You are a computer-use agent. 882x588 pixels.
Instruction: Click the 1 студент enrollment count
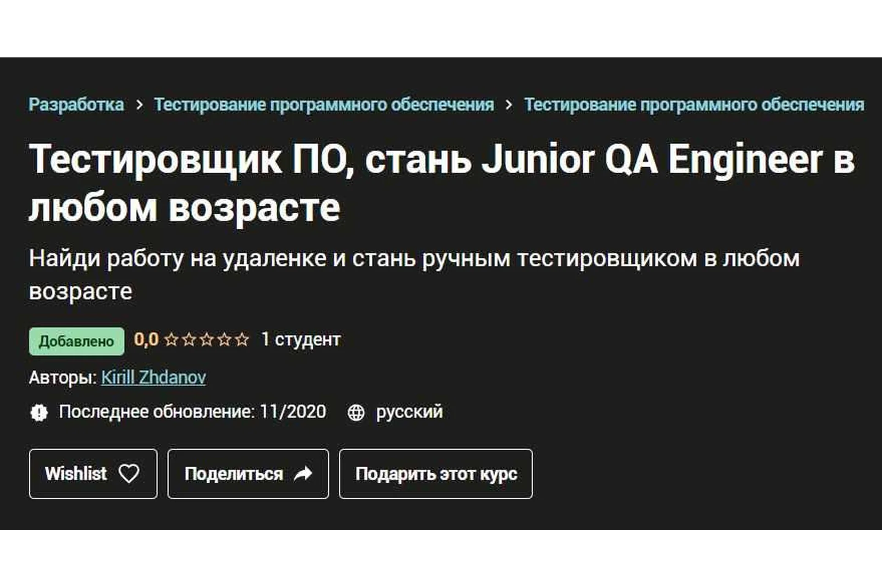(300, 340)
